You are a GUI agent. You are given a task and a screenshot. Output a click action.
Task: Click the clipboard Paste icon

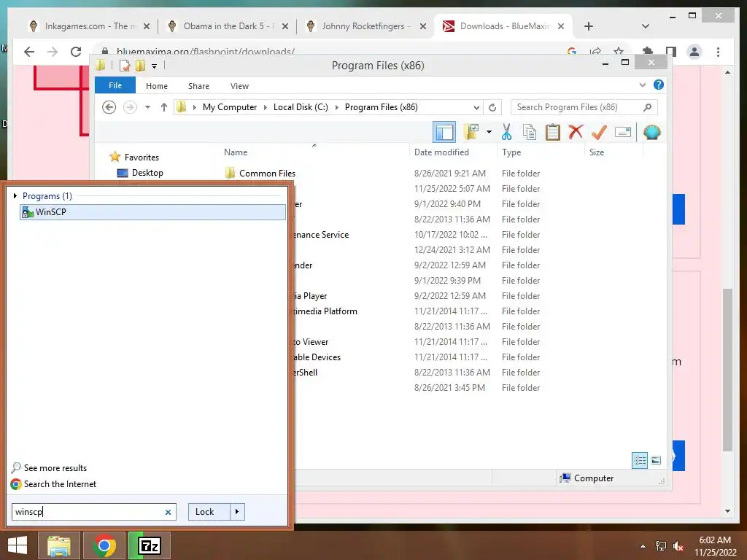(x=553, y=132)
